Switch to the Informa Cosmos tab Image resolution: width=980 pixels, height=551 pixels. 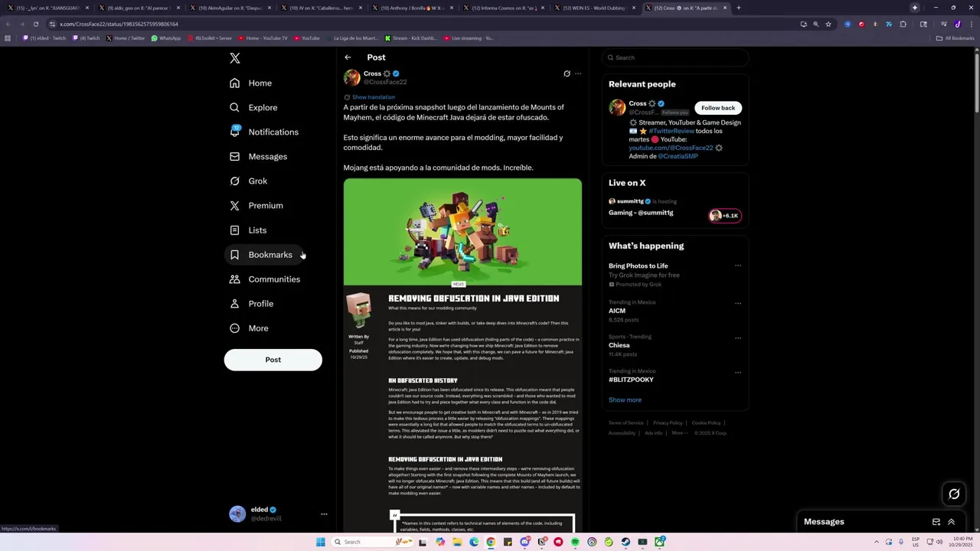(502, 8)
